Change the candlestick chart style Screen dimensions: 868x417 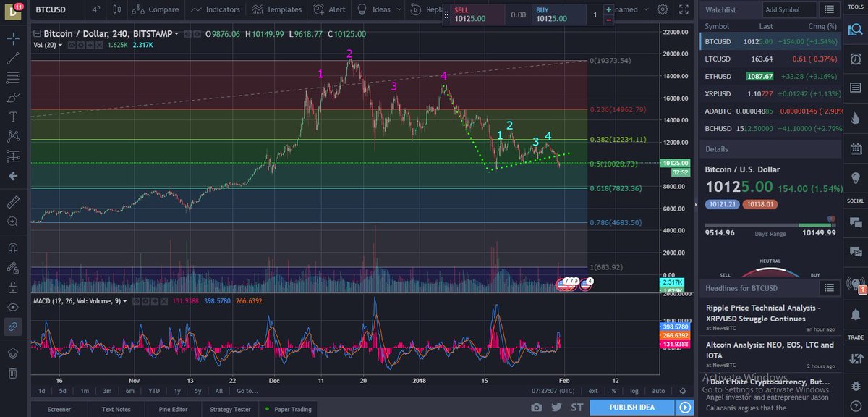point(116,10)
